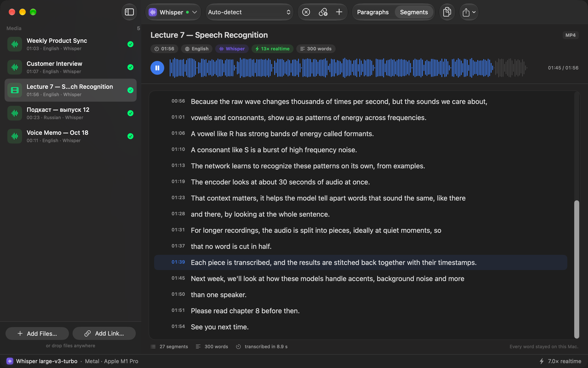Click Voice Memo green checkmark status
This screenshot has width=588, height=368.
(130, 136)
